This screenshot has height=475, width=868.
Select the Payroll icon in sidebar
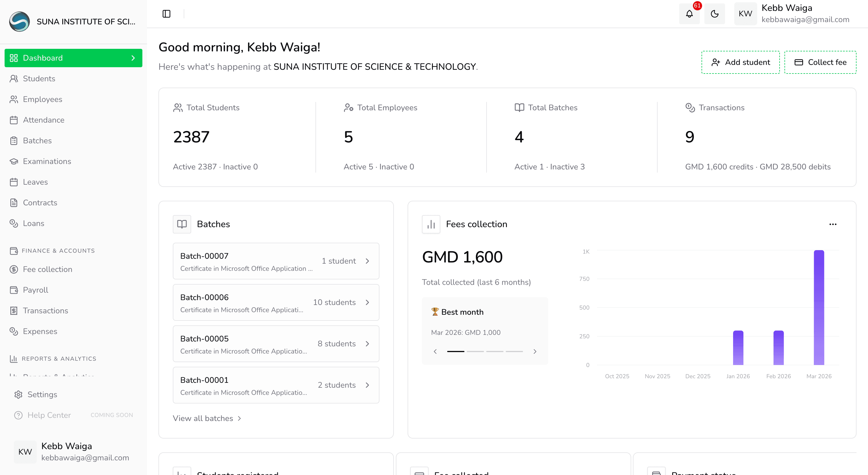14,290
